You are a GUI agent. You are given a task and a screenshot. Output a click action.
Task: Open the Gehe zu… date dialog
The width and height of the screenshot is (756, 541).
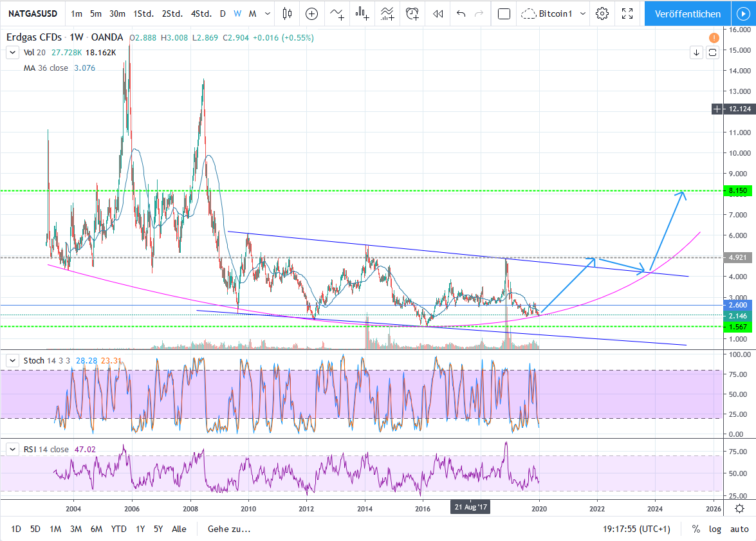pyautogui.click(x=229, y=529)
